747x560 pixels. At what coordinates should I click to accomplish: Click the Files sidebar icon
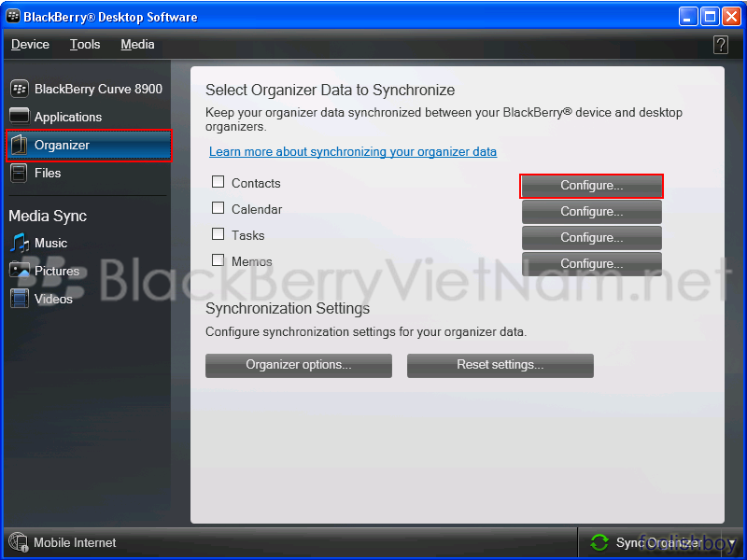pyautogui.click(x=19, y=173)
